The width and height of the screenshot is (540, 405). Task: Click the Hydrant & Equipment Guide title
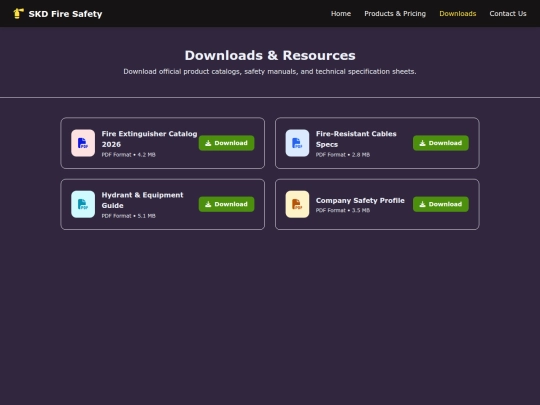point(143,200)
